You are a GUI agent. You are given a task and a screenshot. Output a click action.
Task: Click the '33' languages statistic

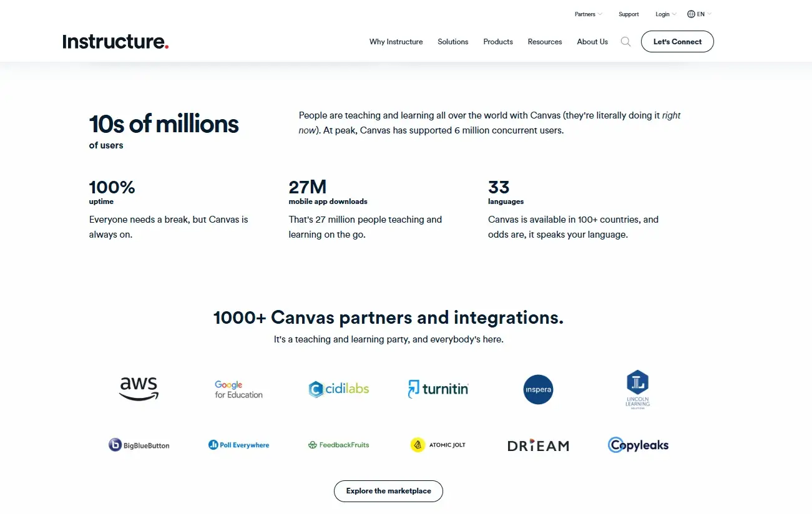point(499,187)
